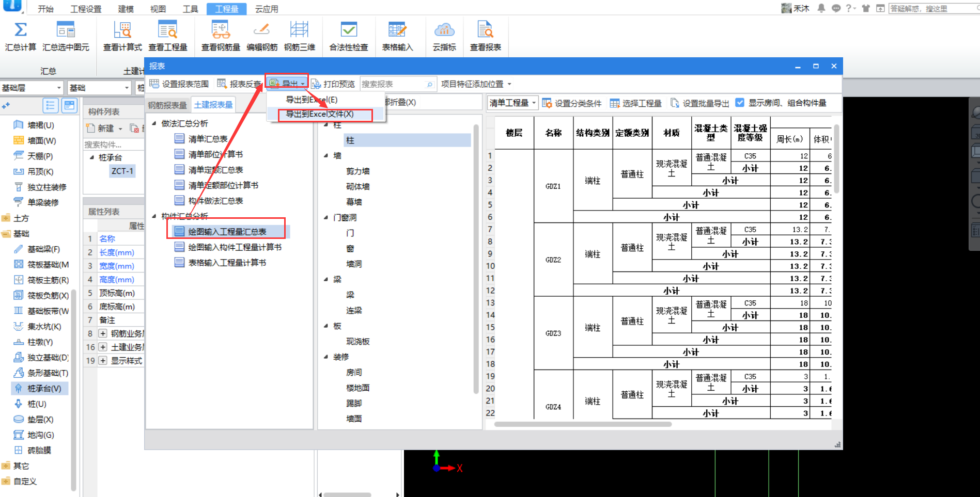Image resolution: width=980 pixels, height=497 pixels.
Task: Collapse the 门窗洞 tree node
Action: (326, 217)
